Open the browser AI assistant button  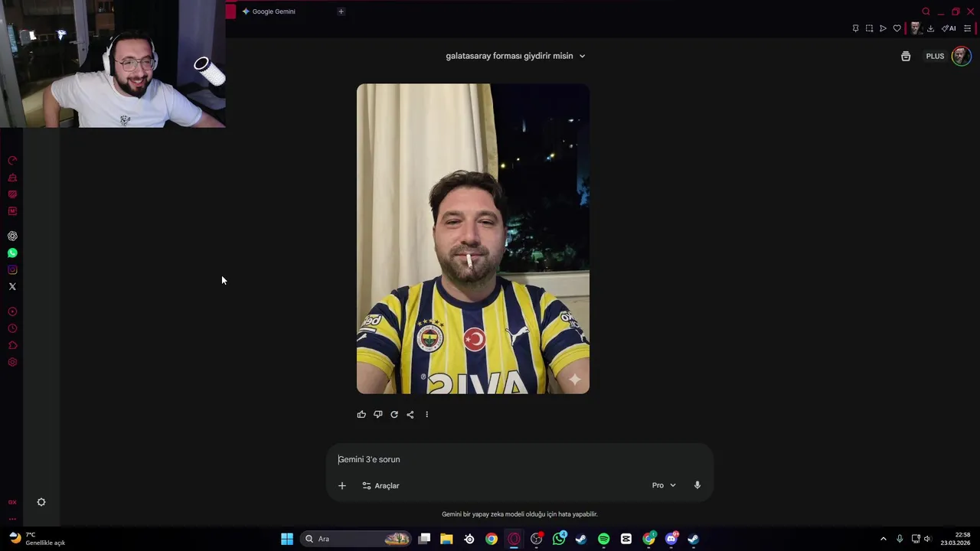949,28
